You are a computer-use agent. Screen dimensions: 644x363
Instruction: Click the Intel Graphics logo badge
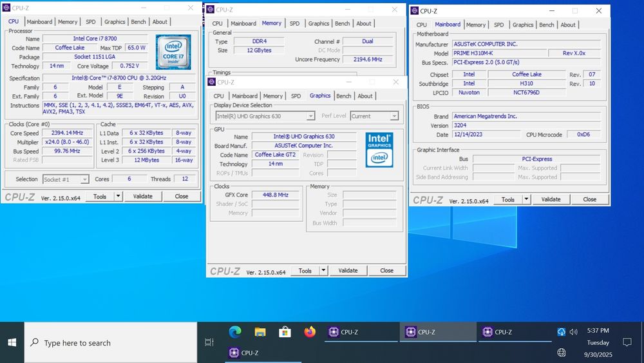(379, 150)
